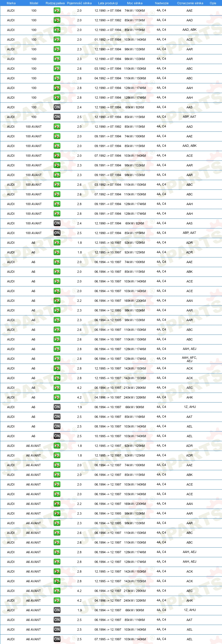
Task: Click the Lata produkcji column header
Action: point(108,3)
